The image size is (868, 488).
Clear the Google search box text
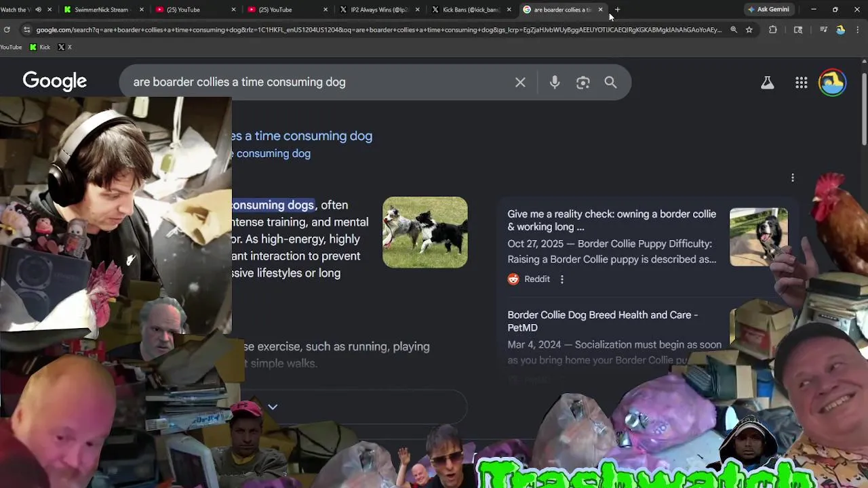coord(520,82)
